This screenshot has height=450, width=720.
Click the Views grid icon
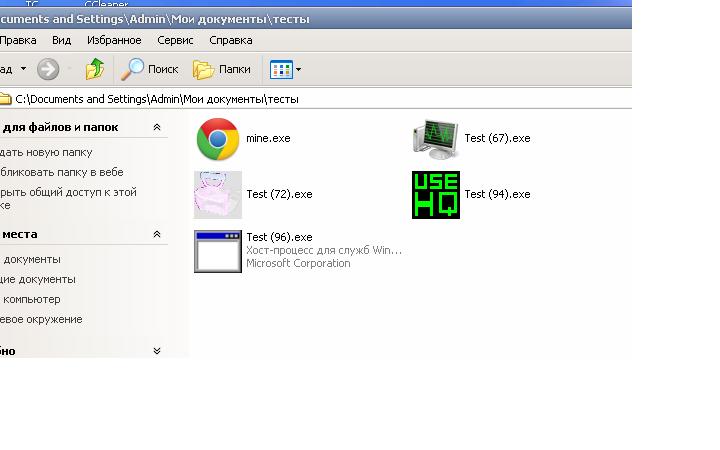(281, 69)
